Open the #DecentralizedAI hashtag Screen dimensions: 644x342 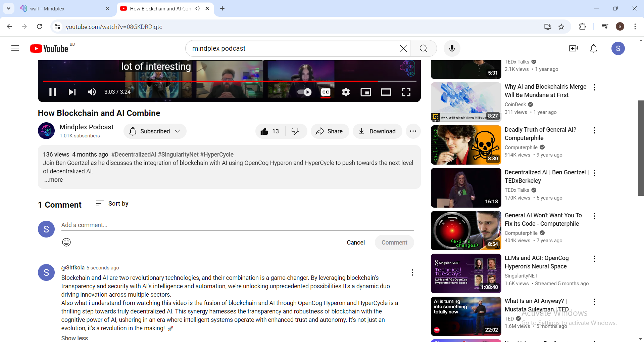(134, 155)
